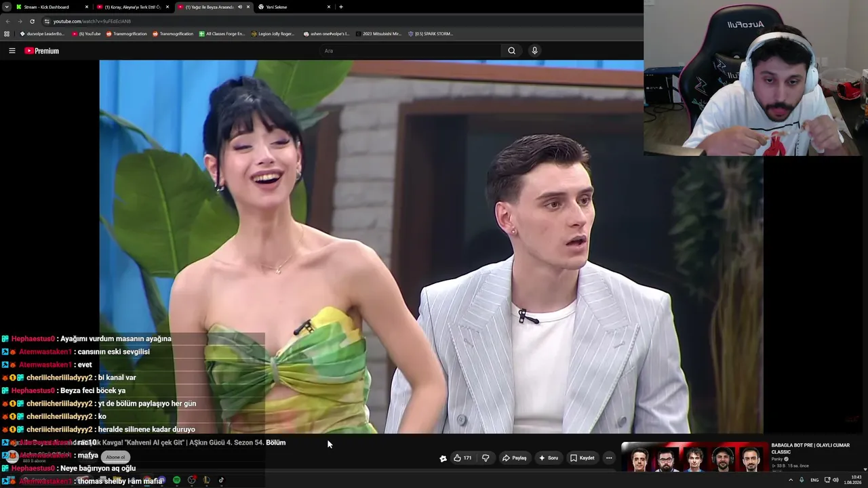Open the 'ducvolpe LeaderBo...' bookmark
This screenshot has height=488, width=868.
pyautogui.click(x=42, y=34)
